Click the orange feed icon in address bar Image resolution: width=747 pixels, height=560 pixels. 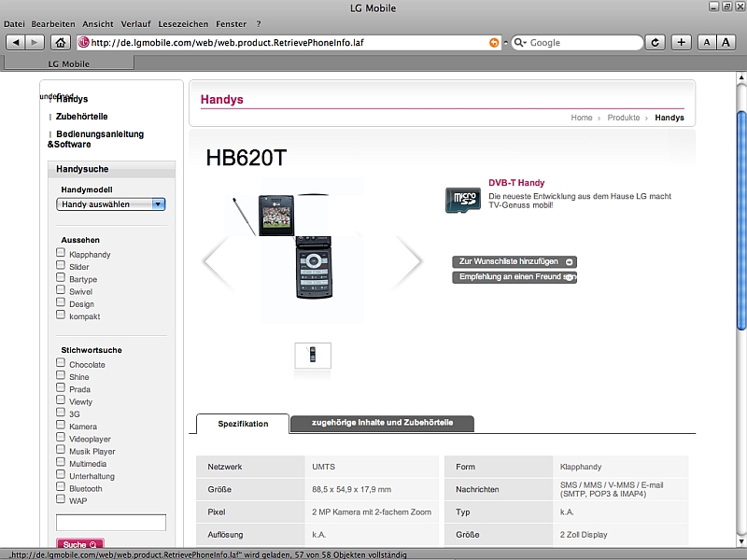coord(494,43)
